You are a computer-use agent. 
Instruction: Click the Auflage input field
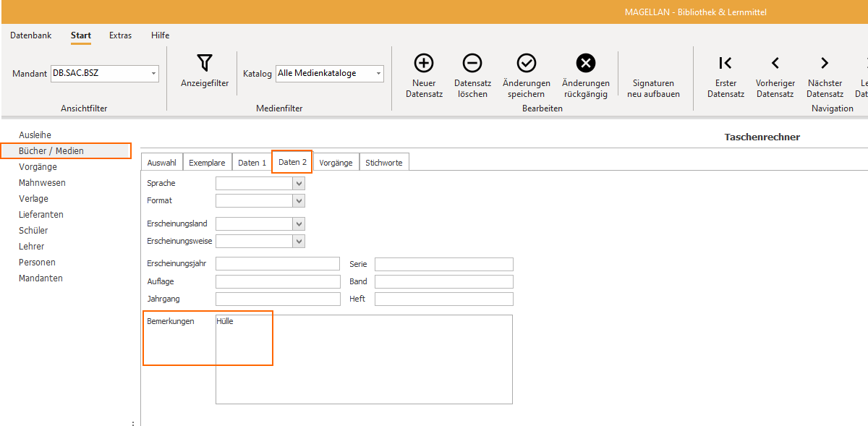coord(278,281)
